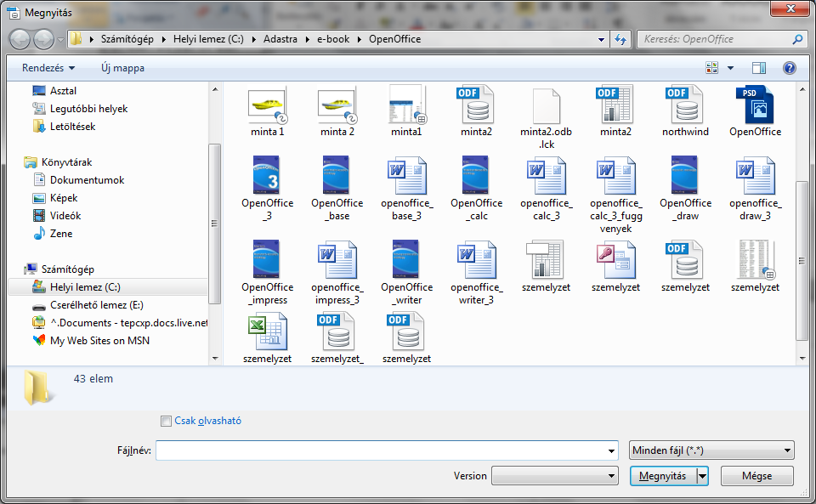
Task: Focus the Keresés: OpenOffice search box
Action: click(x=722, y=40)
